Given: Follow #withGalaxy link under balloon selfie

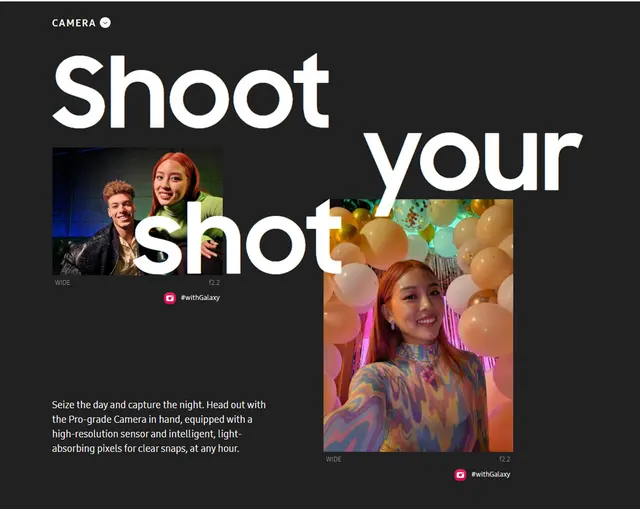Looking at the screenshot, I should pos(491,474).
